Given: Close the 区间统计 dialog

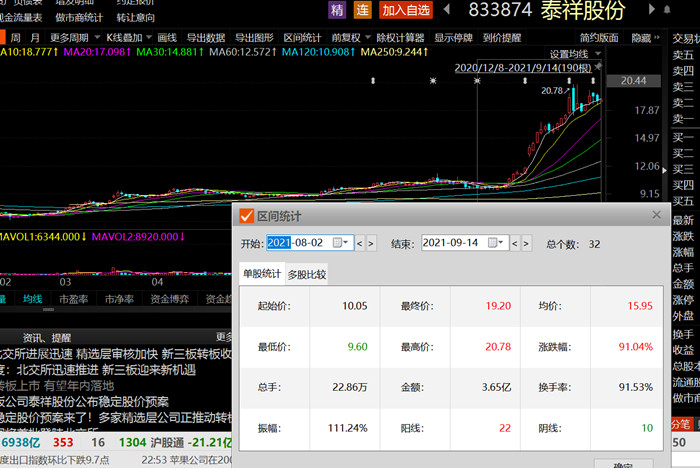Looking at the screenshot, I should coord(657,215).
